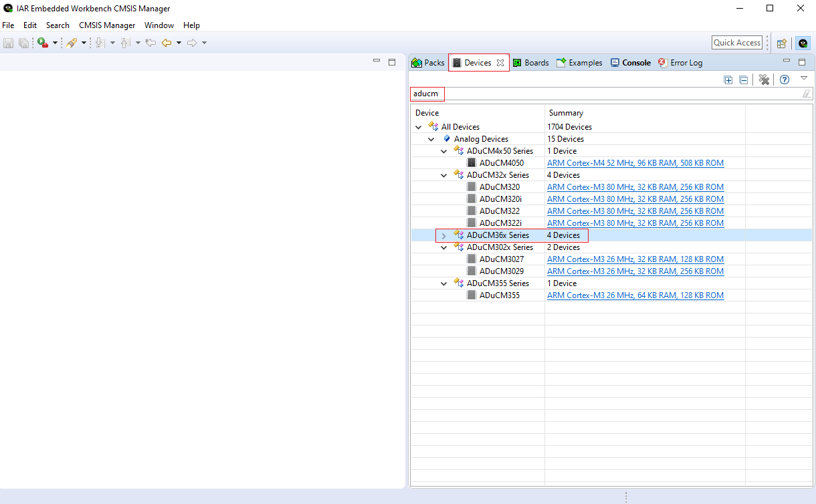This screenshot has height=504, width=816.
Task: Open the ADuCM355 64 KB RAM link
Action: coord(635,295)
